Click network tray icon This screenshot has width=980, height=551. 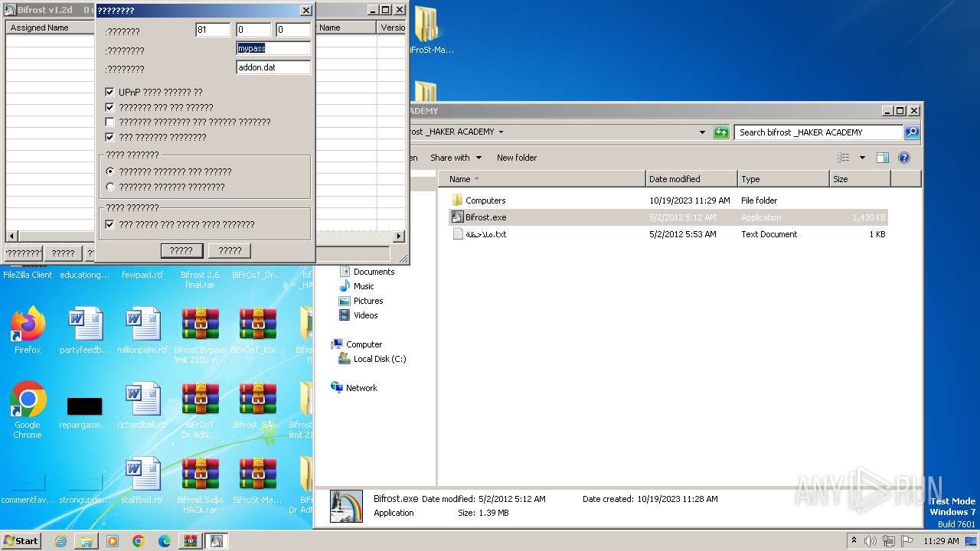pos(889,541)
